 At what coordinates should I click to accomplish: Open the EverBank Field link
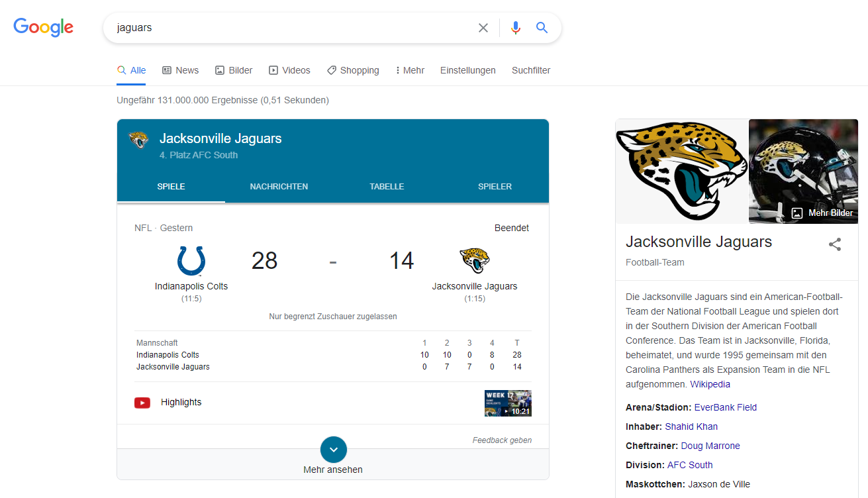click(725, 407)
